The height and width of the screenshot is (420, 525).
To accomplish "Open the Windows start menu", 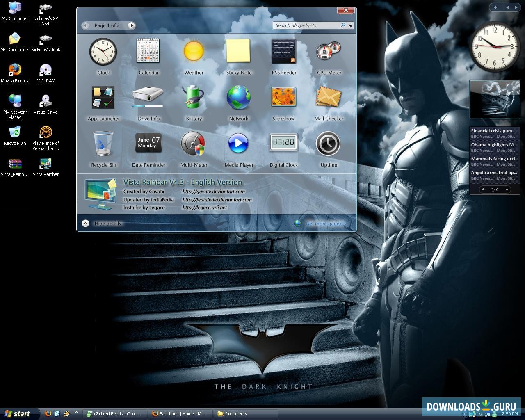I will click(x=19, y=414).
